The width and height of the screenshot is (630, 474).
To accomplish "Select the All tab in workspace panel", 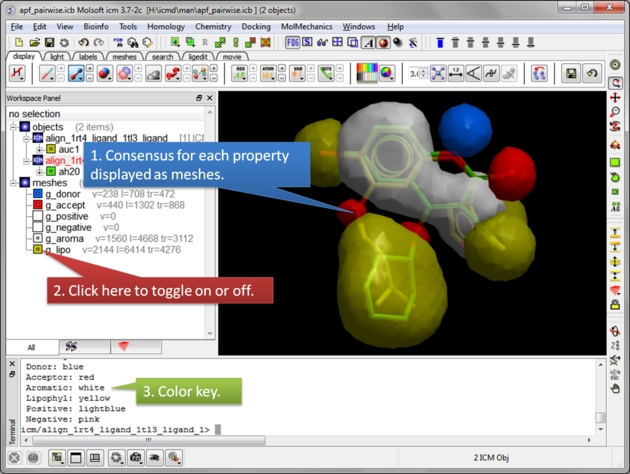I will coord(31,347).
